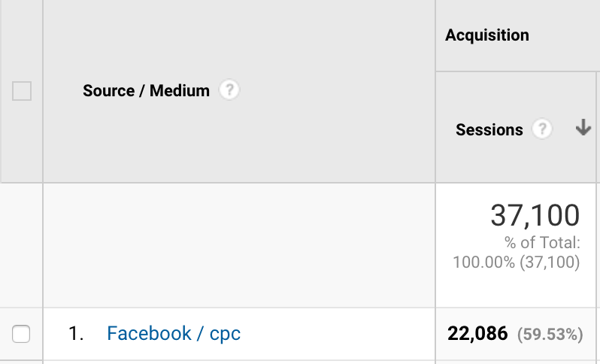Select the Acquisition group header
Viewport: 600px width, 364px height.
point(486,35)
